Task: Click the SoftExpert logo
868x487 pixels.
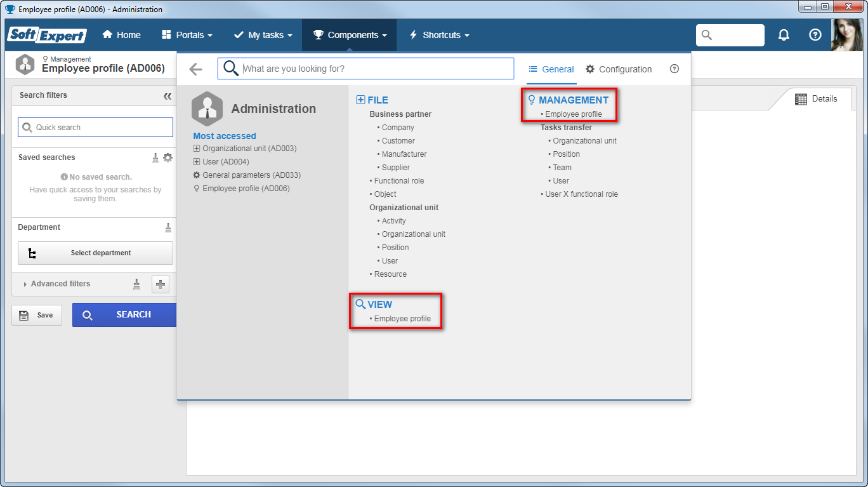Action: (47, 35)
